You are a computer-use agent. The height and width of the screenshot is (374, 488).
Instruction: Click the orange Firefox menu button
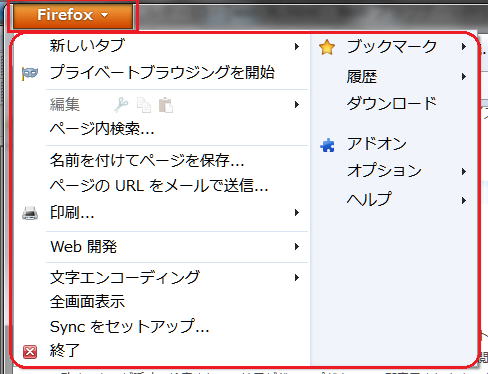(x=73, y=15)
